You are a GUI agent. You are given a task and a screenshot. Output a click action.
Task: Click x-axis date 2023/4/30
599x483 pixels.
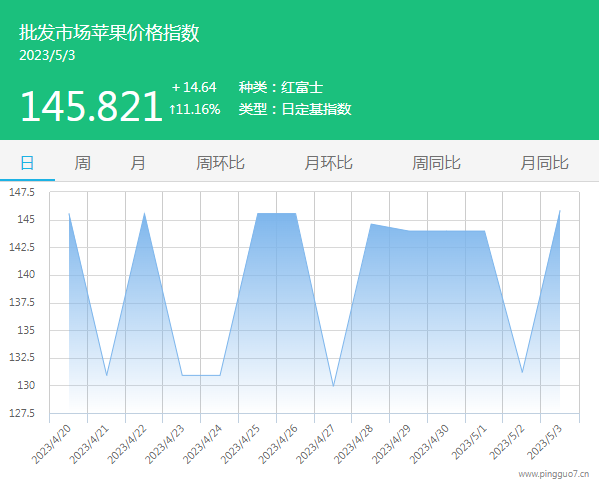429,444
